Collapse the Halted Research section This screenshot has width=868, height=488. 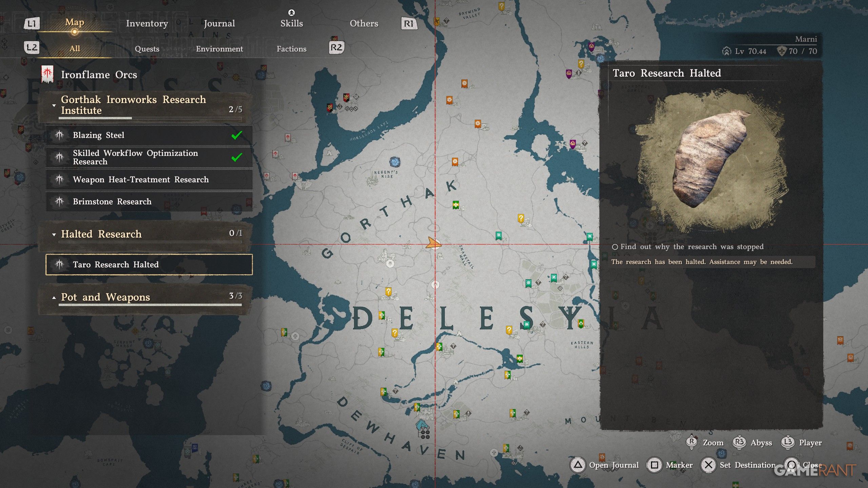click(54, 234)
